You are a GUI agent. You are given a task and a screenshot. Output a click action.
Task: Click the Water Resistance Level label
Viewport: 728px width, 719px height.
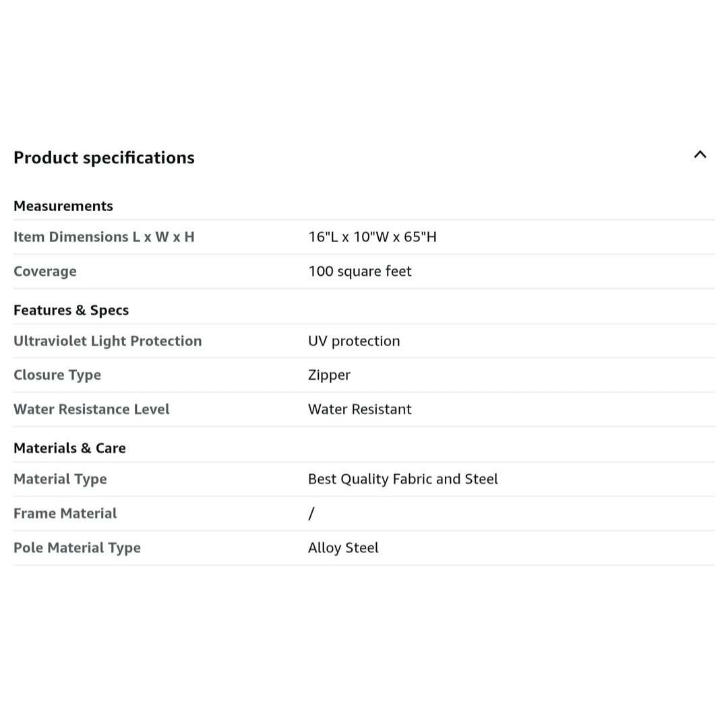(92, 409)
